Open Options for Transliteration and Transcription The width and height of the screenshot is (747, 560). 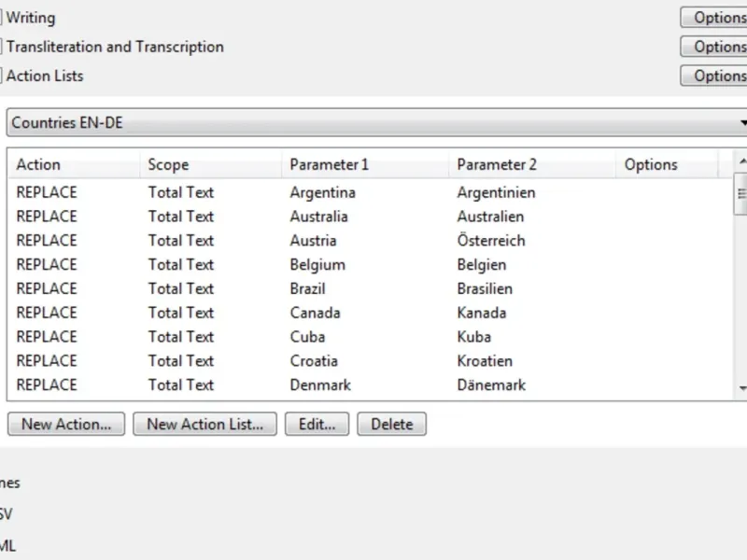pos(715,47)
